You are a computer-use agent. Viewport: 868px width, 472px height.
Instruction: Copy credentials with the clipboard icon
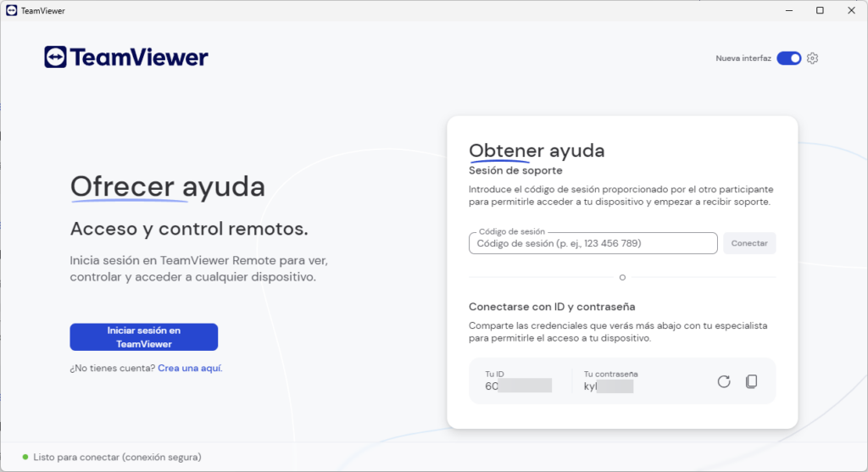click(x=751, y=381)
